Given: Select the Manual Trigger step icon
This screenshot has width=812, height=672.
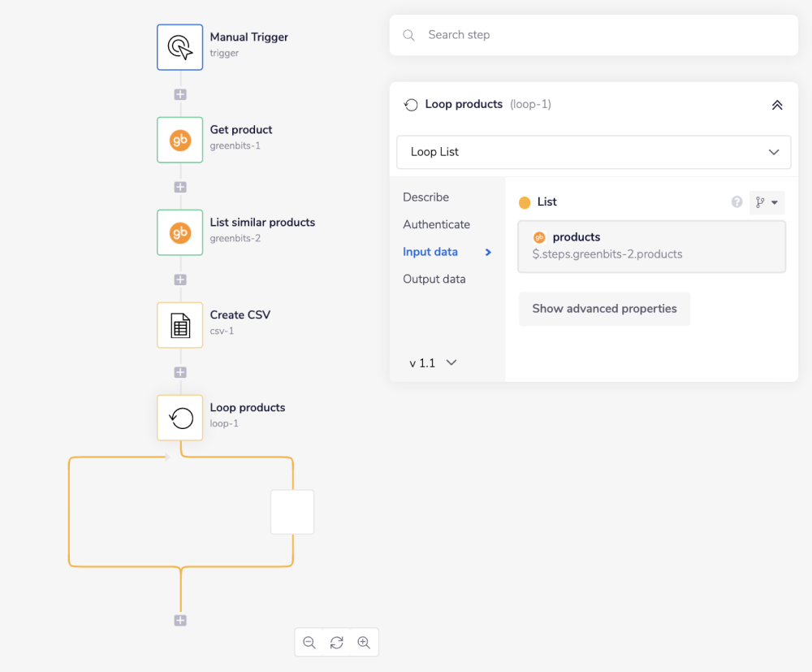Looking at the screenshot, I should pyautogui.click(x=179, y=47).
